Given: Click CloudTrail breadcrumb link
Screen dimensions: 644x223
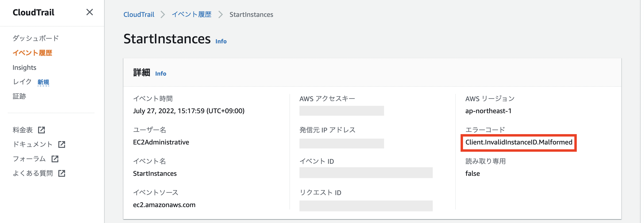Looking at the screenshot, I should tap(139, 14).
